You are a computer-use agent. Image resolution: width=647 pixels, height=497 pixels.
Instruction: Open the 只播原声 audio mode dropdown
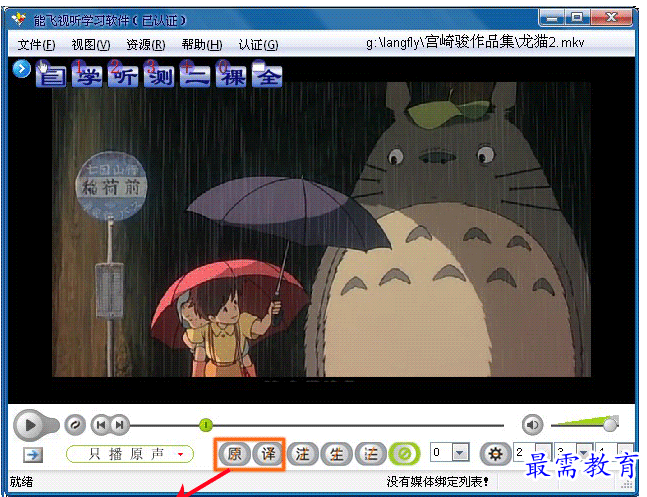pos(130,454)
